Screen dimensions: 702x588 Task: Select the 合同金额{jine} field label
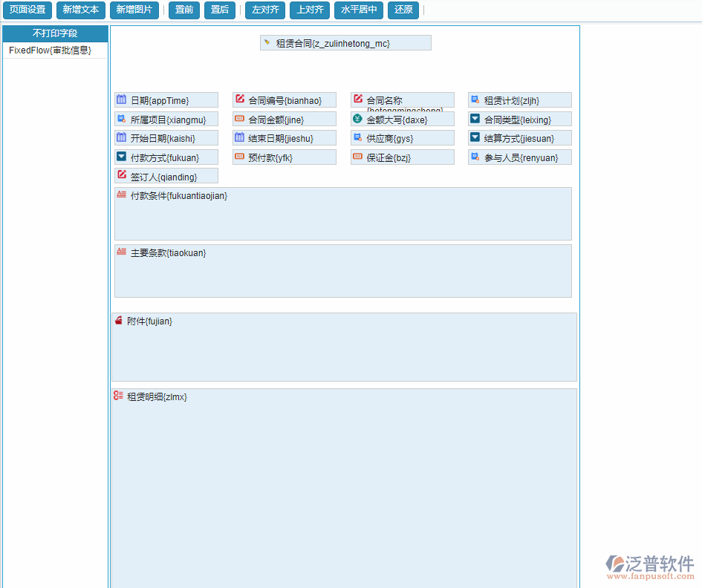click(276, 120)
